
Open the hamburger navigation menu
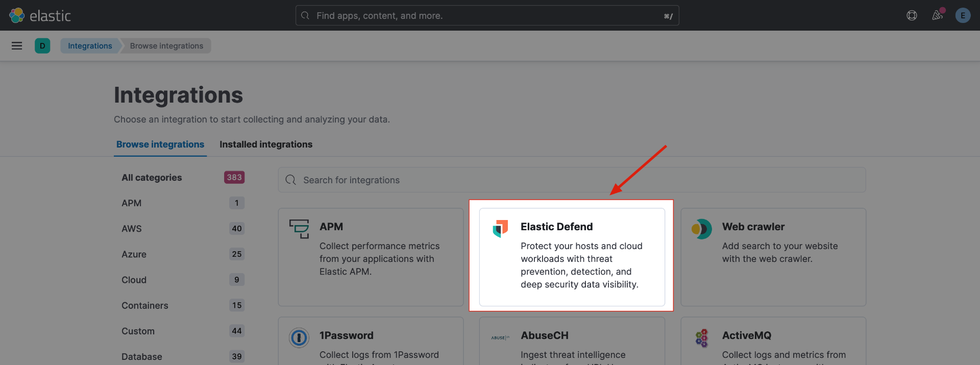click(17, 46)
